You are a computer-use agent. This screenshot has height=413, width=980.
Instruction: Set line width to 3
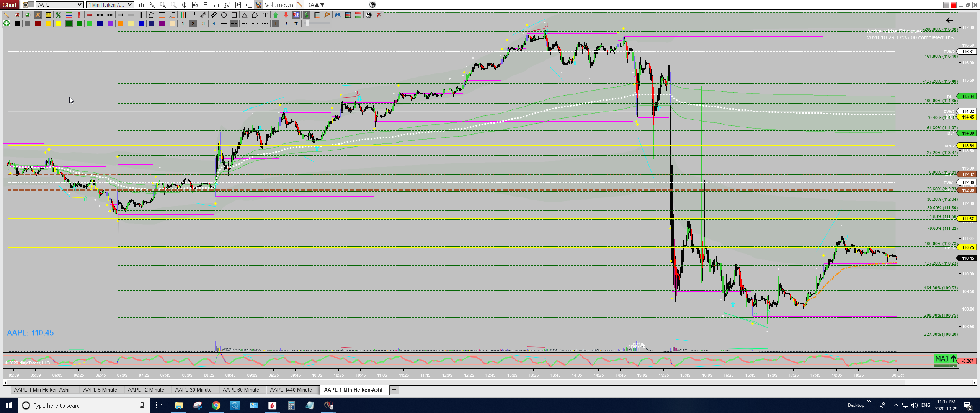[x=203, y=23]
